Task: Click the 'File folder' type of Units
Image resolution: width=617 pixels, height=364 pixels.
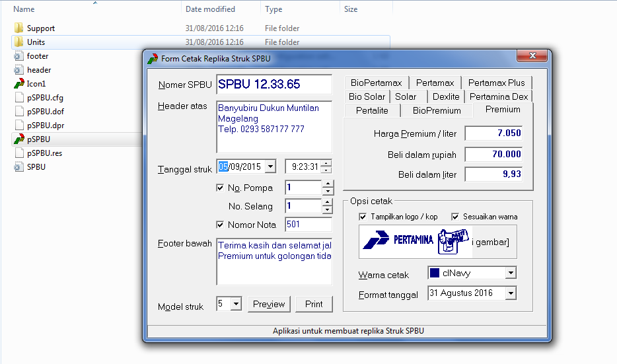Action: [282, 42]
